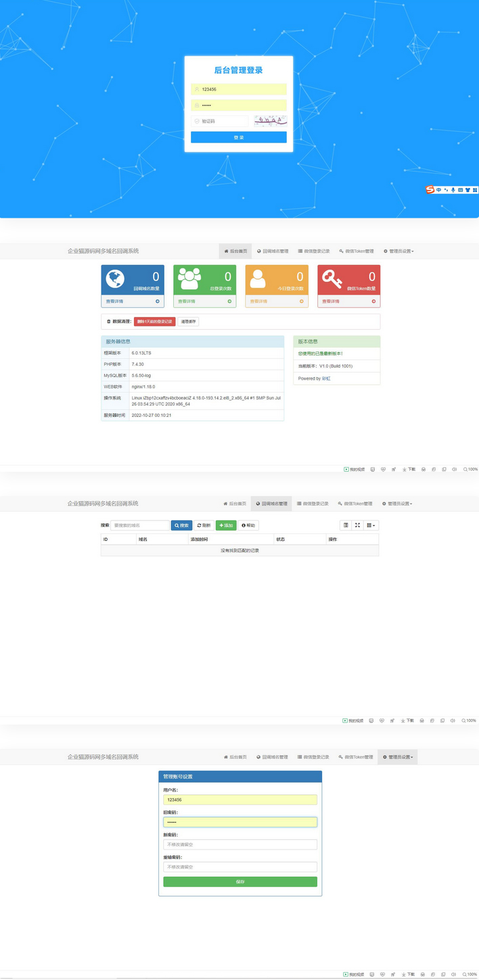The width and height of the screenshot is (479, 980).
Task: Click the red 删除1天前的登录记录 button
Action: 154,322
